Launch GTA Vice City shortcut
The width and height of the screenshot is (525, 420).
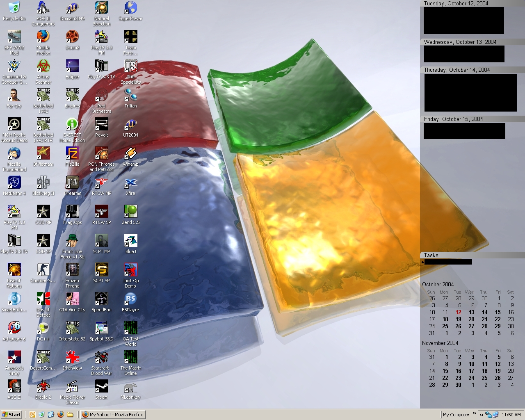(x=72, y=302)
